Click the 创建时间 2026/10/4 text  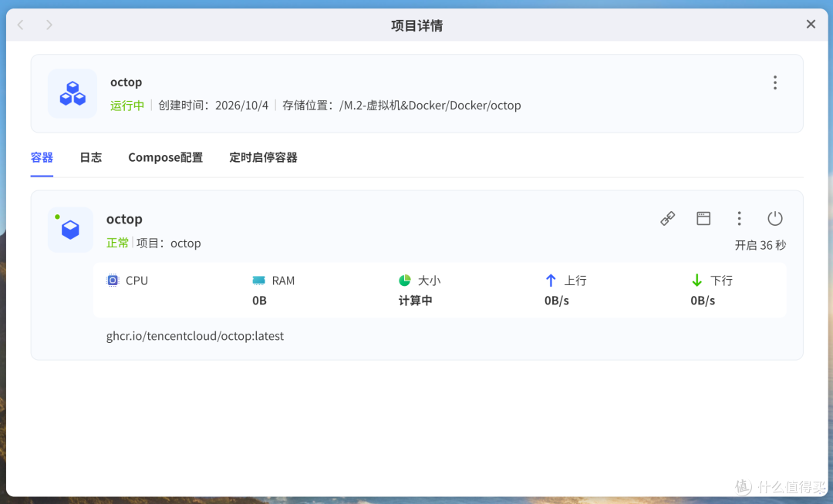click(x=213, y=106)
